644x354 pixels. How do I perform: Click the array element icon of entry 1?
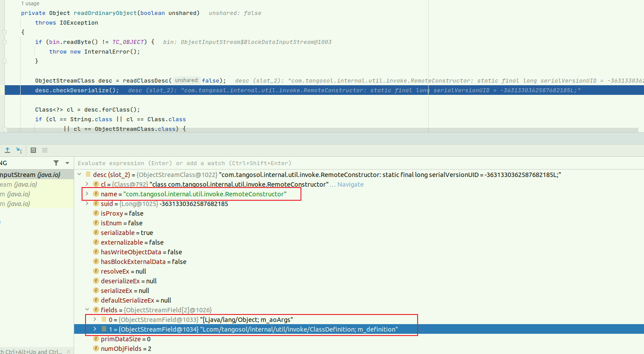pos(104,329)
